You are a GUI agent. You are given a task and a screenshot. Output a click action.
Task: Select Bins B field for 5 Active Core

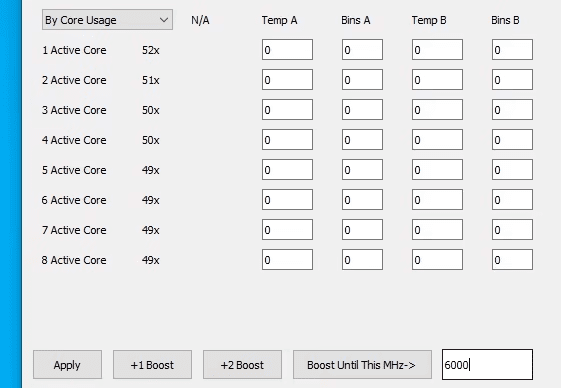pyautogui.click(x=512, y=170)
